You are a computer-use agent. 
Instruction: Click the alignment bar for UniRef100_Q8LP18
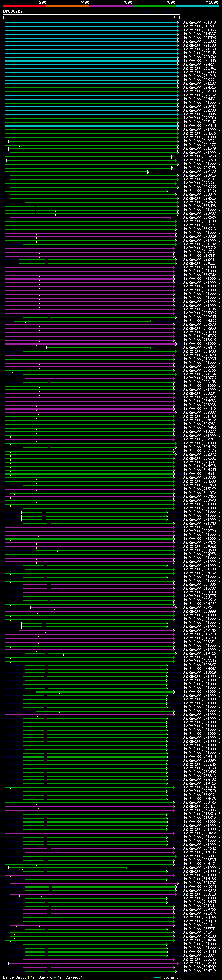point(92,76)
